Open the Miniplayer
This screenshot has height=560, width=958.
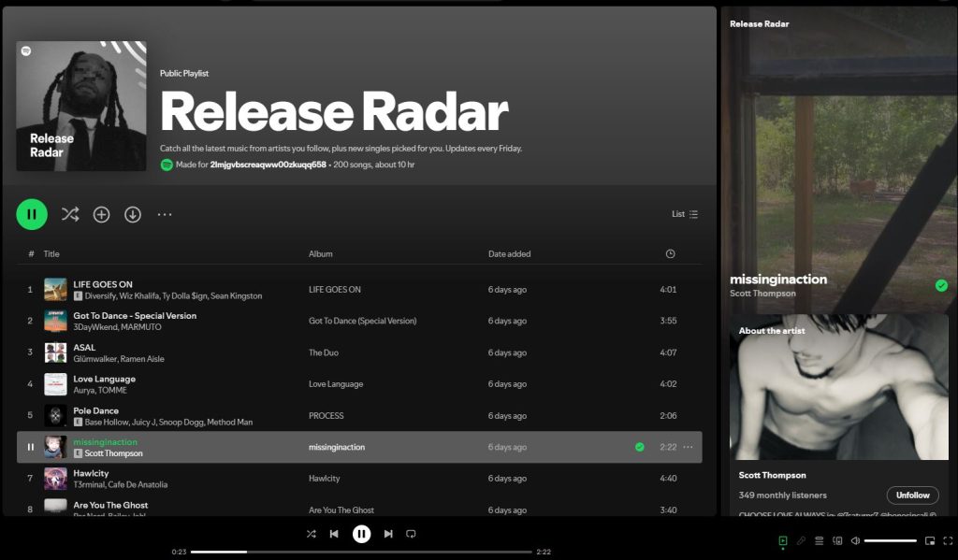(x=930, y=540)
